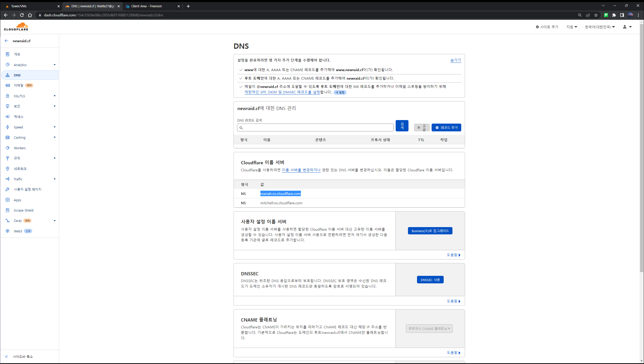Click the 숨기기 link
The image size is (644, 364).
pos(455,60)
